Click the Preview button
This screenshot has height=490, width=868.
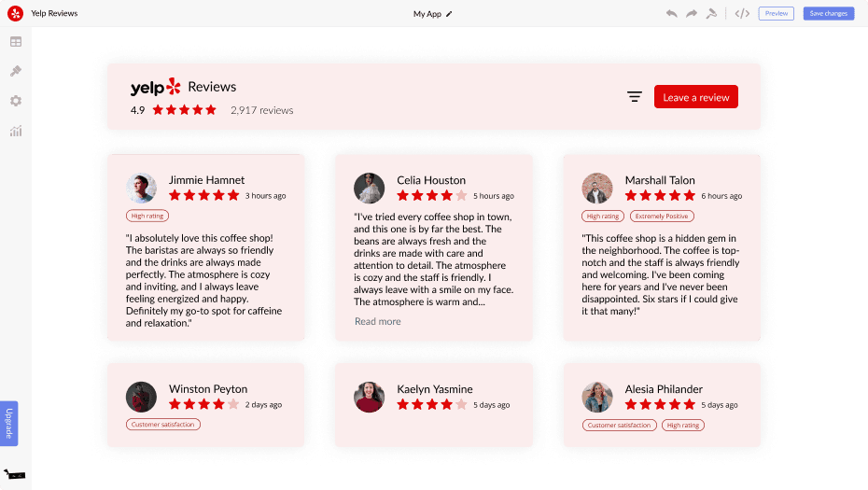click(777, 13)
